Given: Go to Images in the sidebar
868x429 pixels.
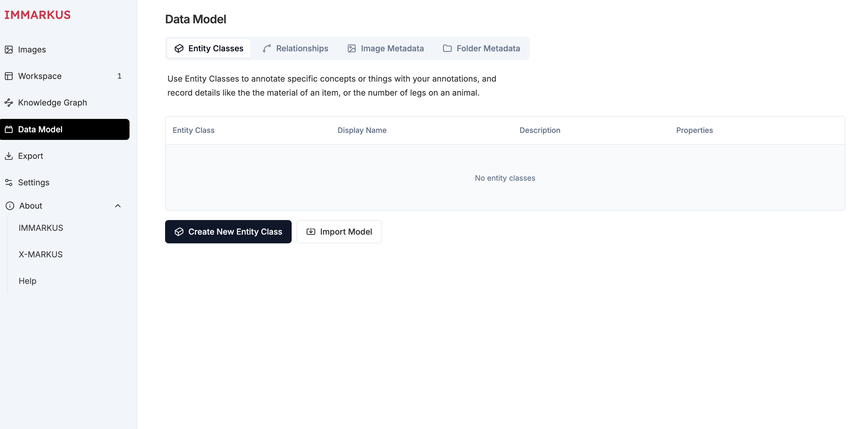Looking at the screenshot, I should (x=65, y=50).
